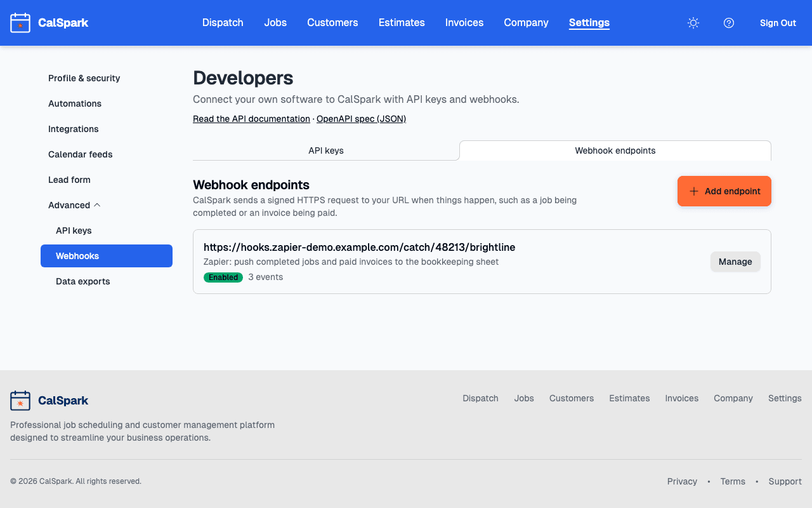Open the Support link in footer
The height and width of the screenshot is (508, 812).
[785, 481]
